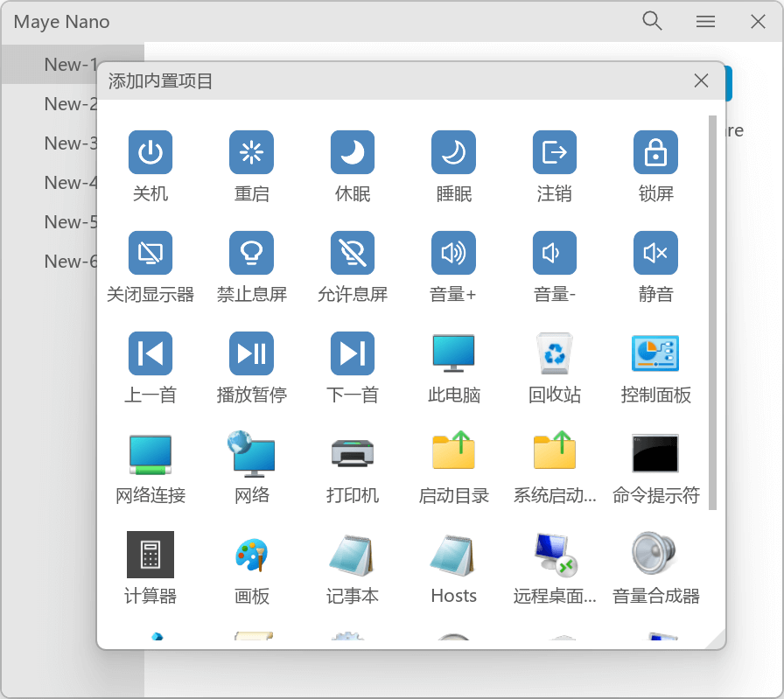Choose the 回收站 recycle bin icon
This screenshot has height=699, width=784.
pyautogui.click(x=555, y=353)
